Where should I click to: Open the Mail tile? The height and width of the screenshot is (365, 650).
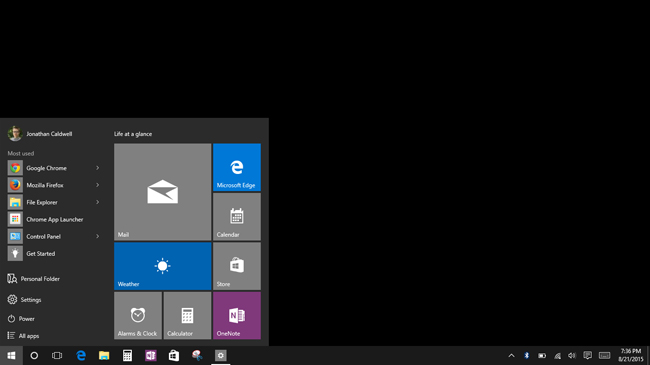(x=162, y=192)
